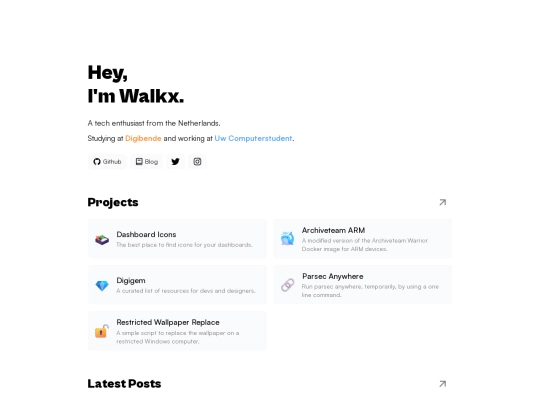Viewport: 540px width, 405px height.
Task: Open the Dashboard Icons project title
Action: point(146,235)
